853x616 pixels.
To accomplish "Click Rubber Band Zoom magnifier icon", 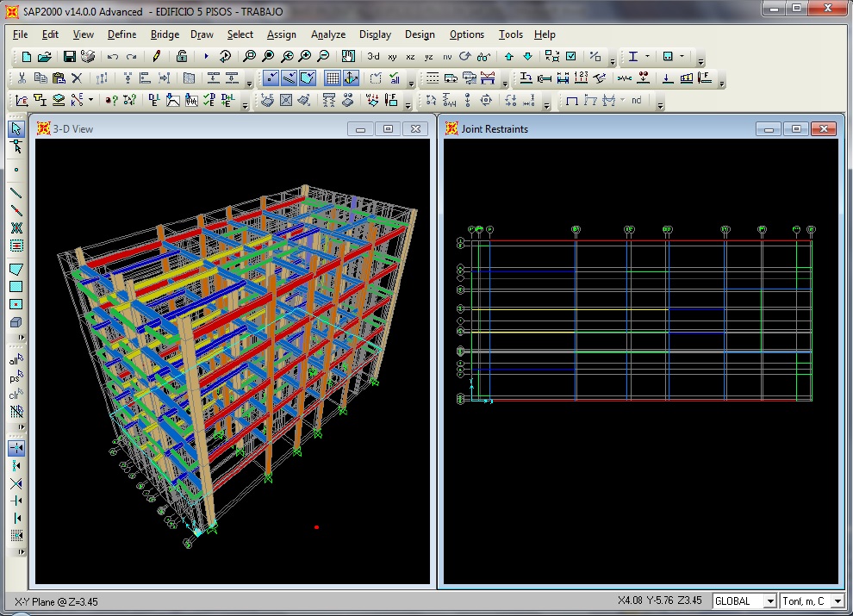I will point(249,56).
